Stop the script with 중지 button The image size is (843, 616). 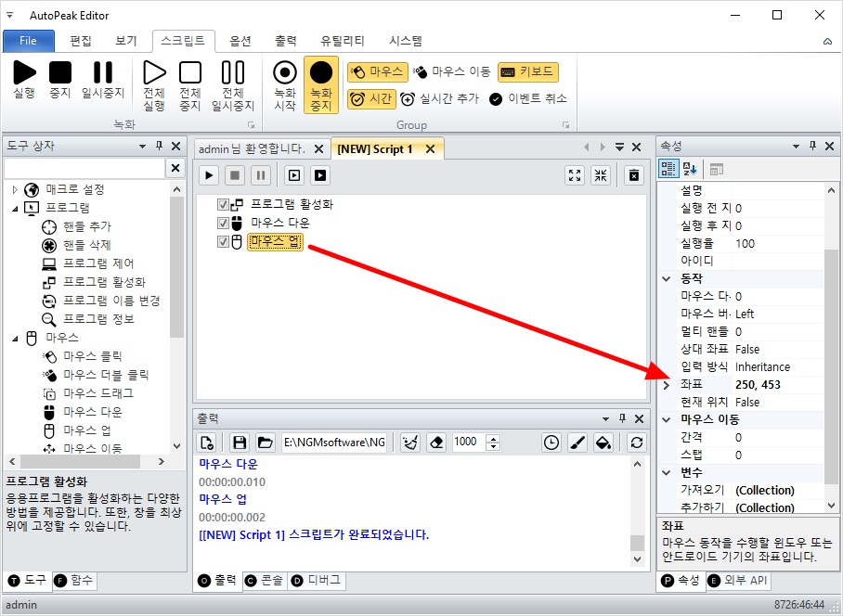(60, 80)
